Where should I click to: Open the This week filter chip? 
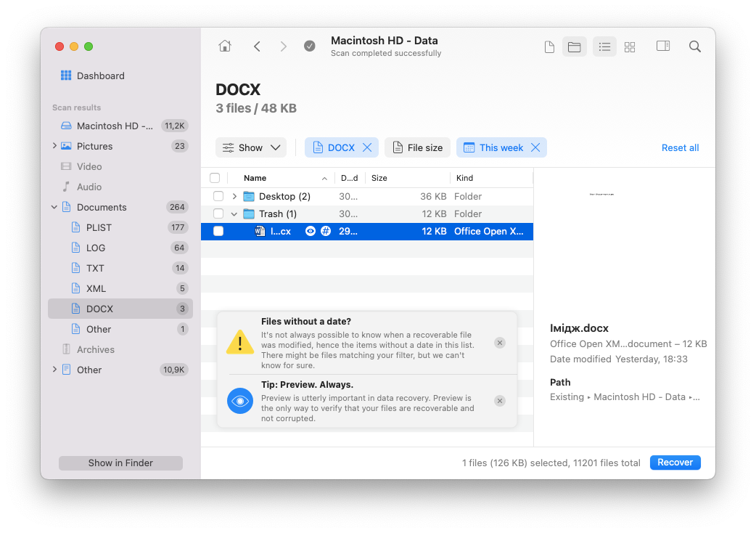(493, 147)
